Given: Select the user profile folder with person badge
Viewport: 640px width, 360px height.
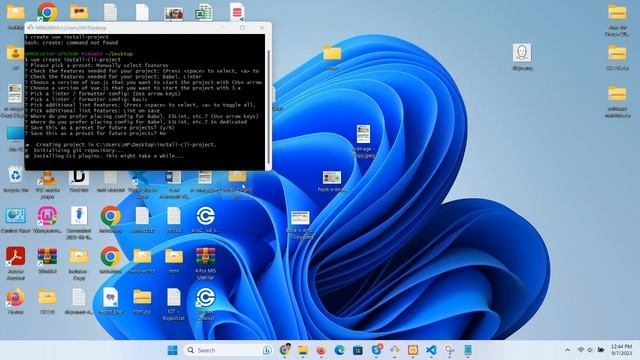Looking at the screenshot, I should click(x=16, y=53).
